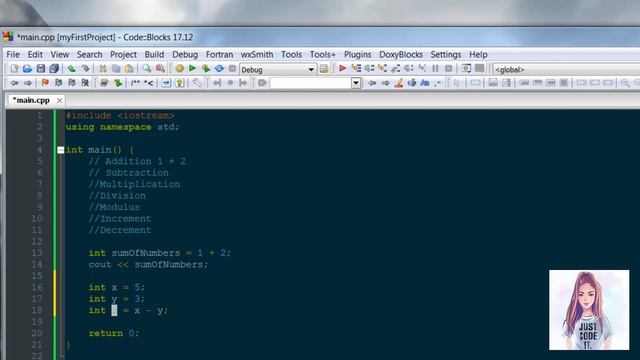Open the View menu
This screenshot has width=640, height=360.
(60, 54)
